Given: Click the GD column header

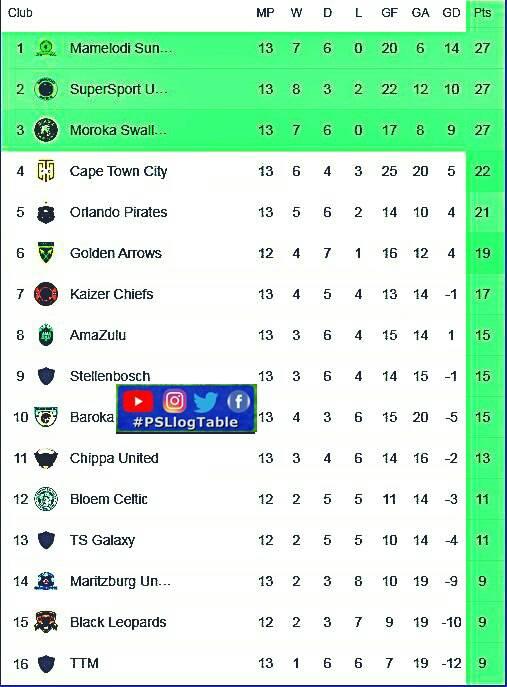Looking at the screenshot, I should coord(451,13).
